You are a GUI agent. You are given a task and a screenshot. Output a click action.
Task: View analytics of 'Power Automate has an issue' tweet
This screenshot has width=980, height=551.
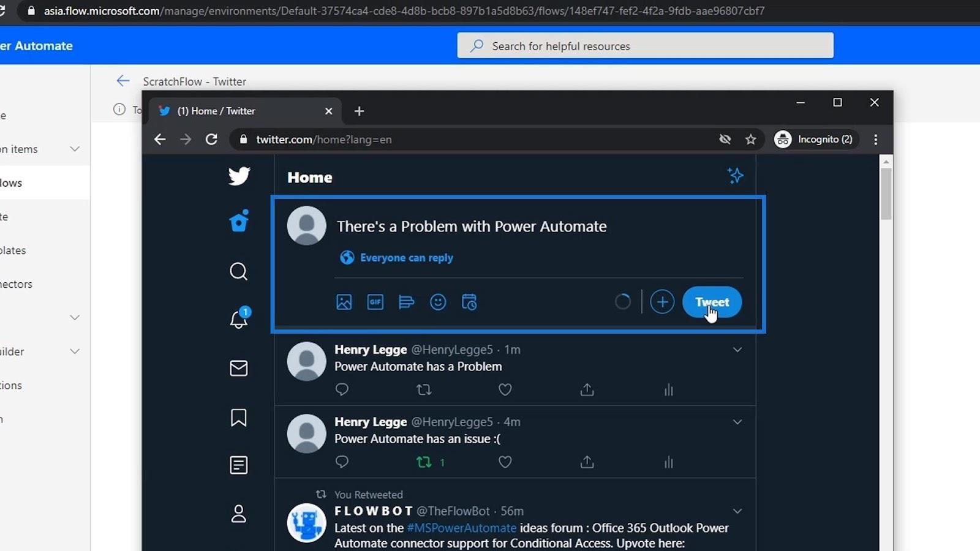click(669, 462)
